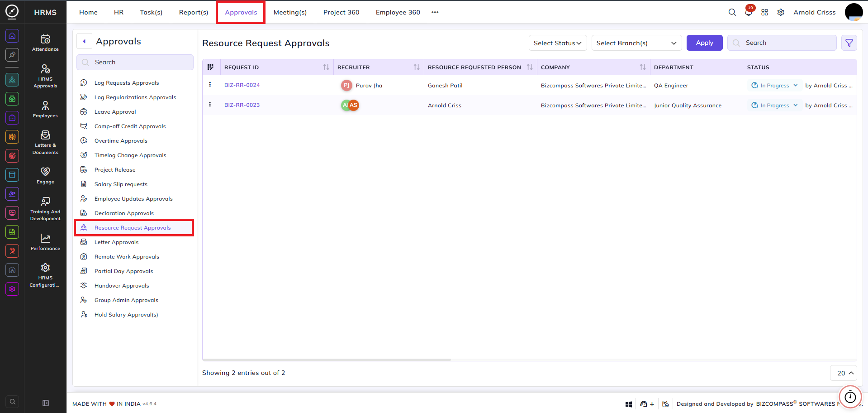Open the Select Branch(s) dropdown
Image resolution: width=868 pixels, height=413 pixels.
pyautogui.click(x=636, y=43)
